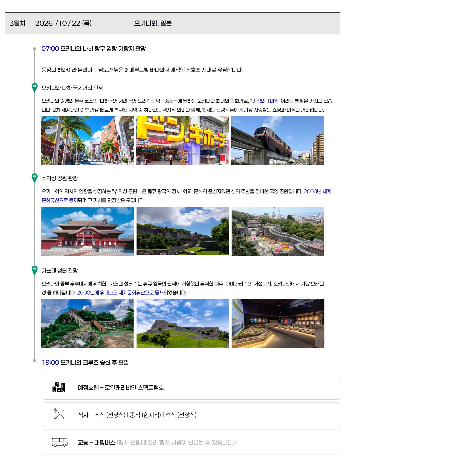Open the Shuri garden flowerbed aerial photo
The width and height of the screenshot is (476, 467).
pyautogui.click(x=278, y=231)
